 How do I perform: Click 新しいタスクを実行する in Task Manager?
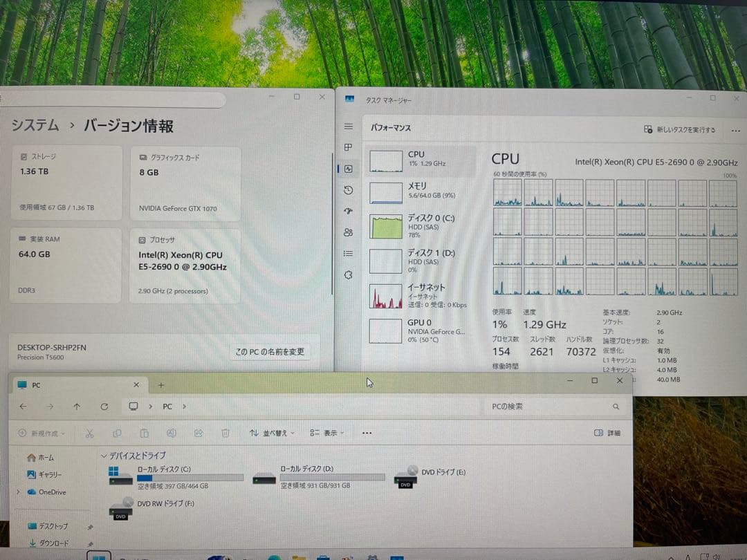(683, 130)
